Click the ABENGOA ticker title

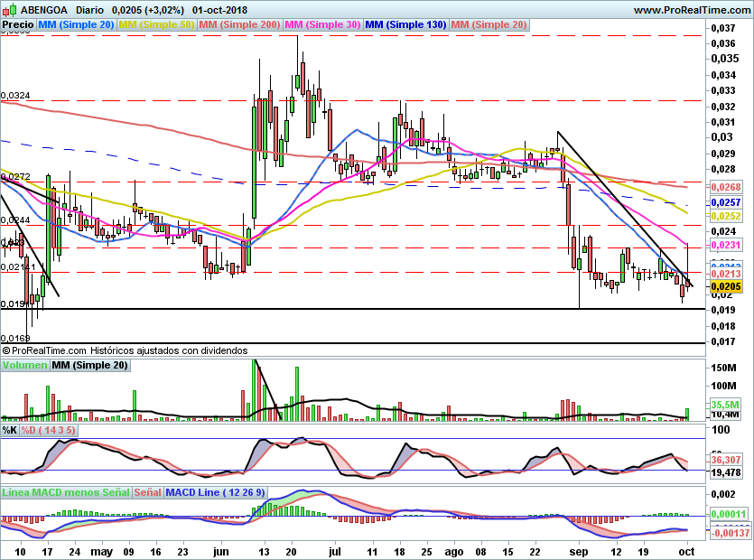[44, 10]
